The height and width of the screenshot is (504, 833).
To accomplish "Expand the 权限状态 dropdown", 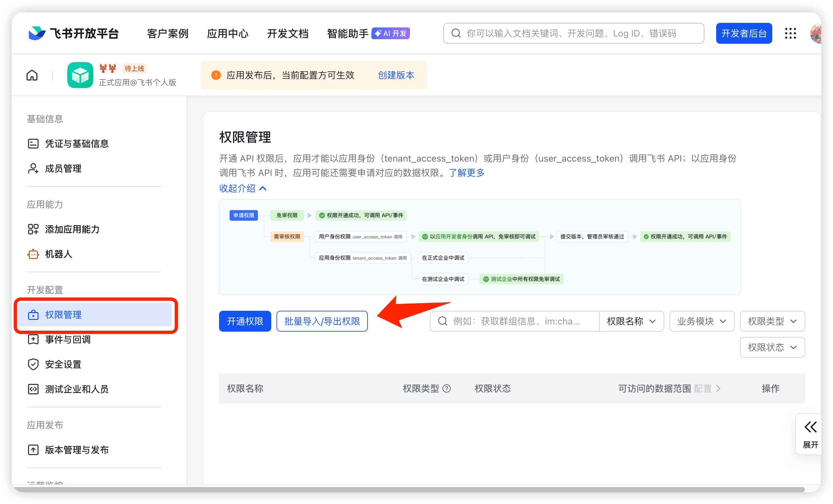I will tap(772, 347).
